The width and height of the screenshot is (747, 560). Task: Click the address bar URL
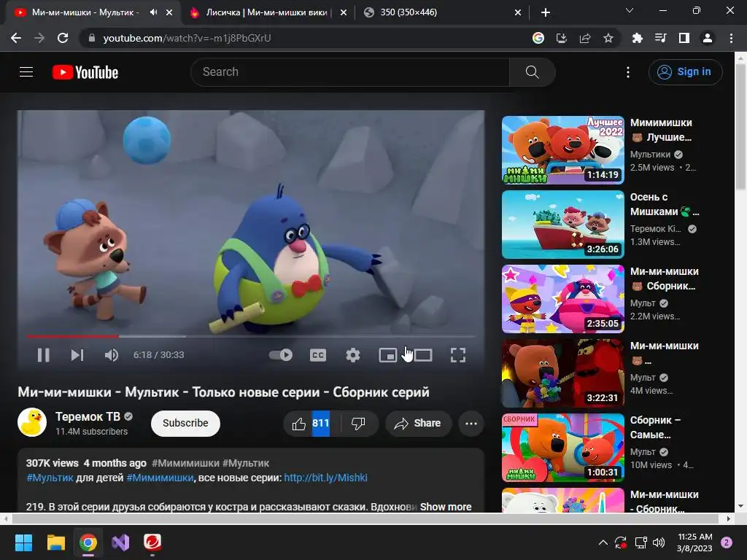(187, 38)
